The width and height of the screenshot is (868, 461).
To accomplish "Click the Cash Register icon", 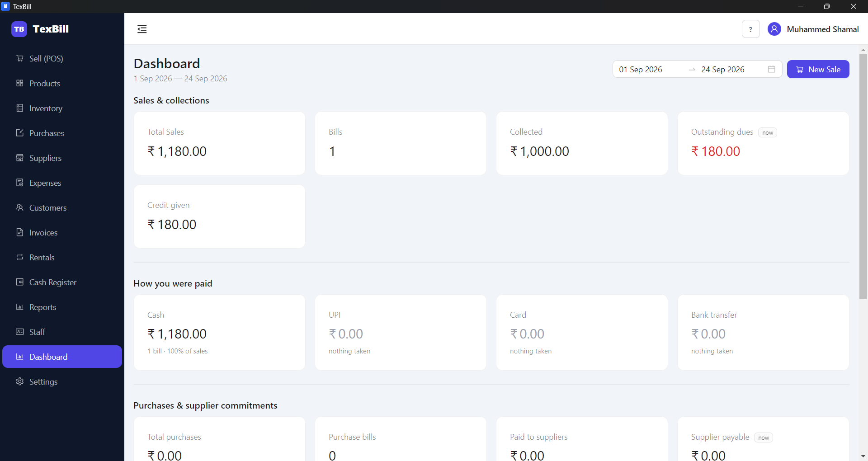I will (x=20, y=282).
